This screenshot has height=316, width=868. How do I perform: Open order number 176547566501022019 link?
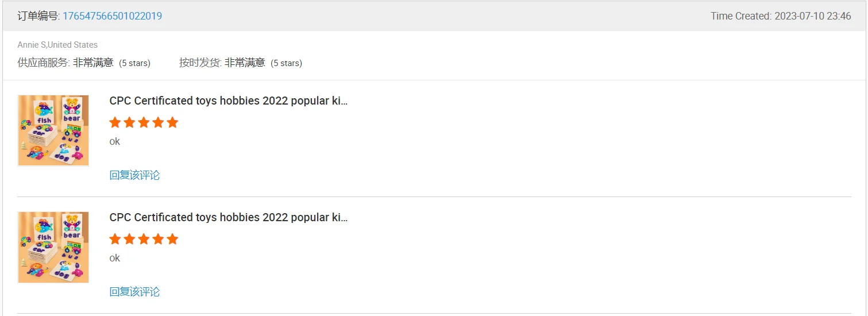pos(112,16)
